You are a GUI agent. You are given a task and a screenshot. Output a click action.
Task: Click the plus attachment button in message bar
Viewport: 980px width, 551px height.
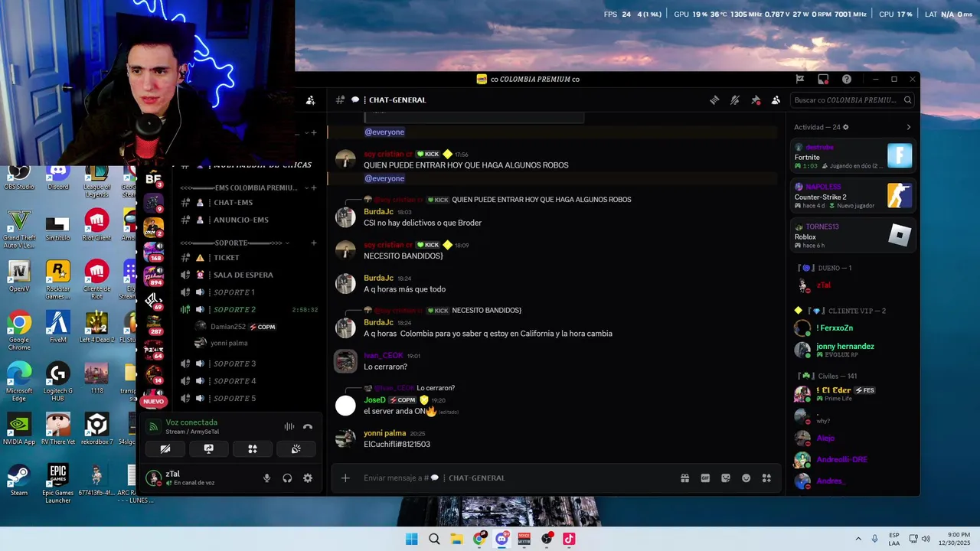[345, 478]
